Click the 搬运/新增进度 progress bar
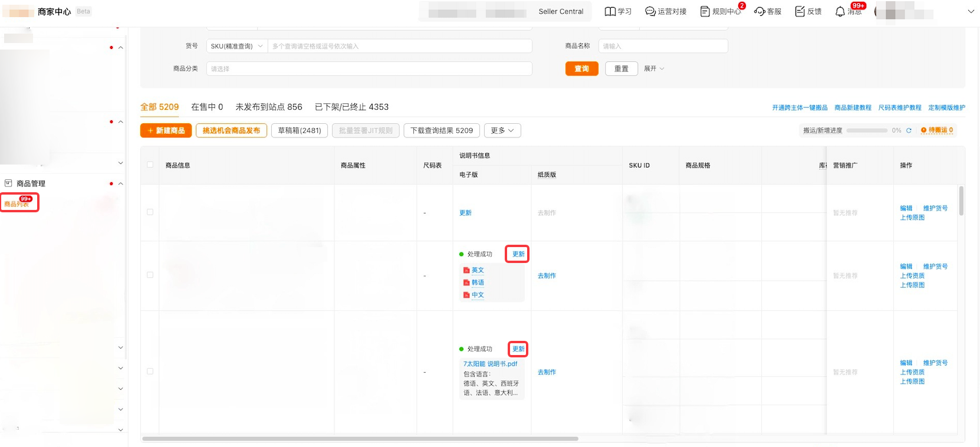980x447 pixels. point(866,130)
